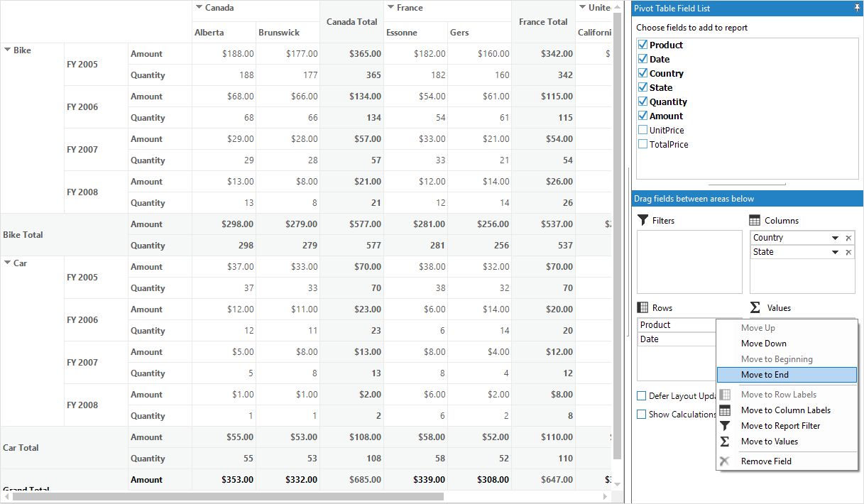Choose Move to End menu entry
The width and height of the screenshot is (864, 504).
(x=787, y=375)
